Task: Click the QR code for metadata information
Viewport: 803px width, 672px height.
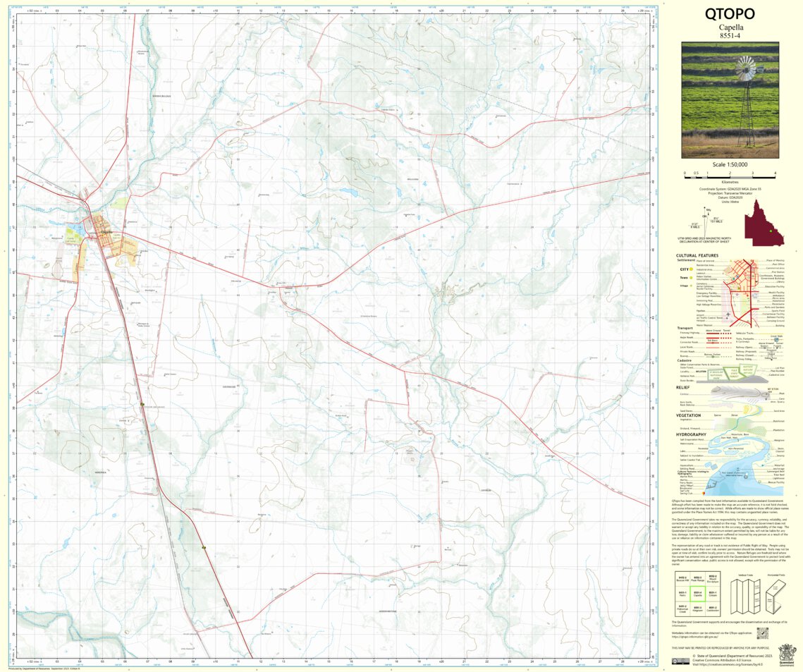Action: (763, 633)
